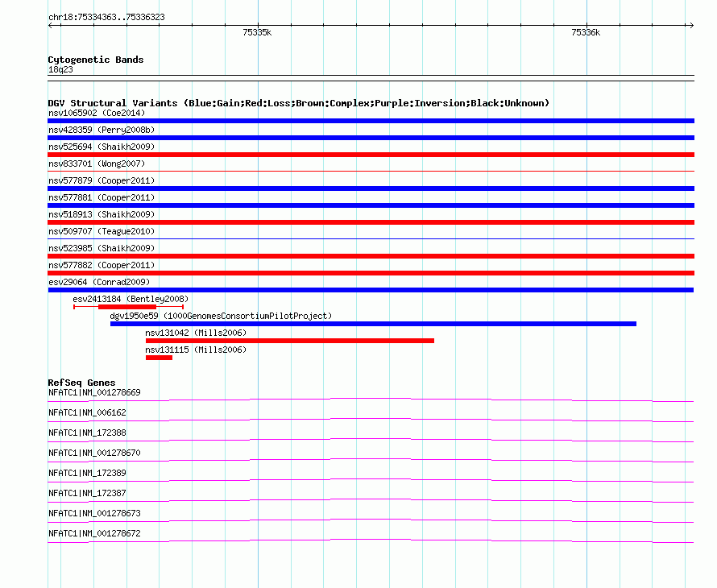Click the right arrow of the ruler
Viewport: 717px width, 588px height.
691,26
